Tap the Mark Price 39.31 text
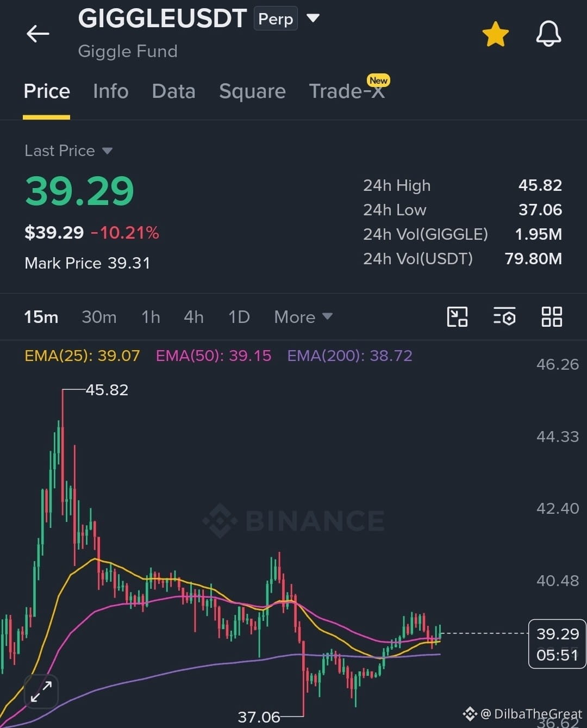The image size is (587, 728). (87, 263)
